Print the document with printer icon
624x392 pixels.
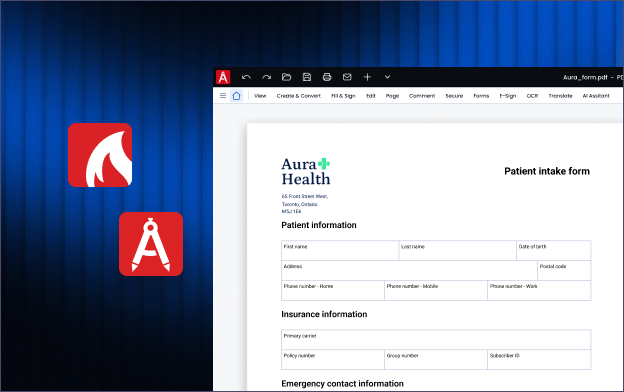327,77
